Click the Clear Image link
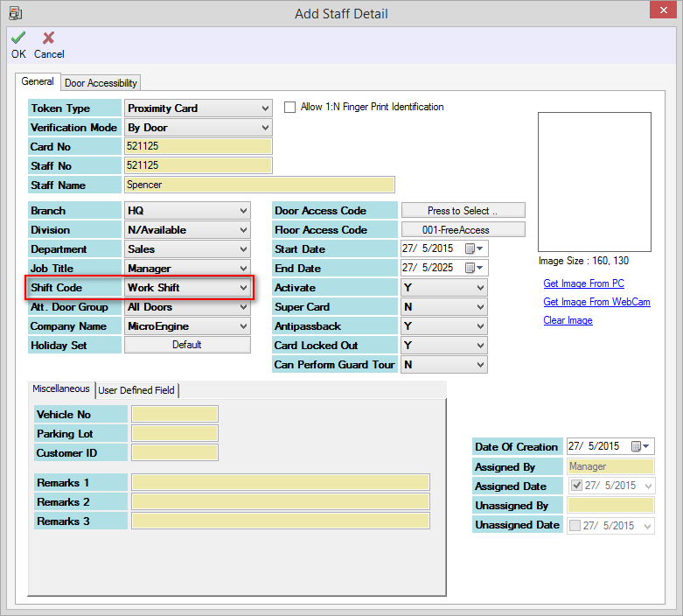The height and width of the screenshot is (616, 683). [568, 320]
